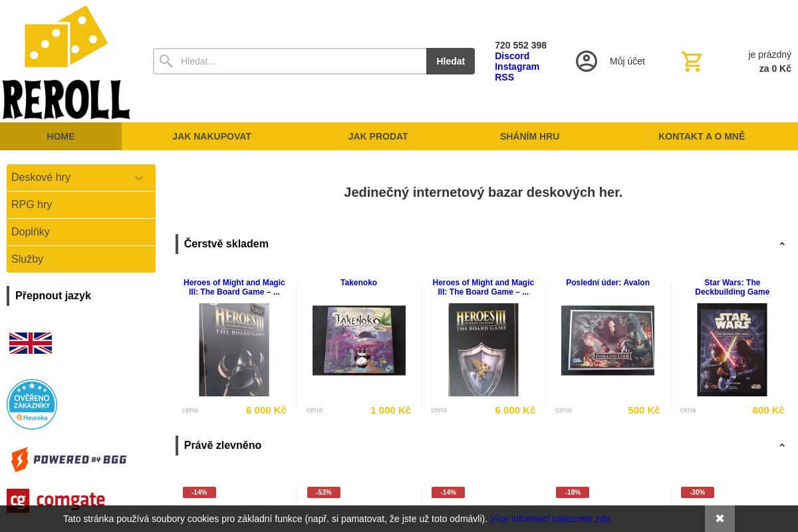
Task: Click the Star Wars game box thumbnail
Action: click(732, 350)
